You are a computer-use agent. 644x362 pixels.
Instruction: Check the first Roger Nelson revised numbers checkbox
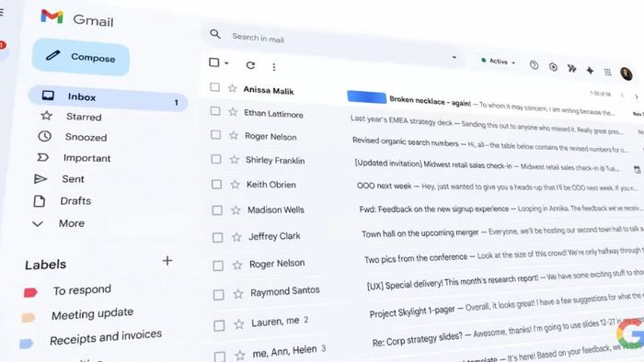coord(215,134)
